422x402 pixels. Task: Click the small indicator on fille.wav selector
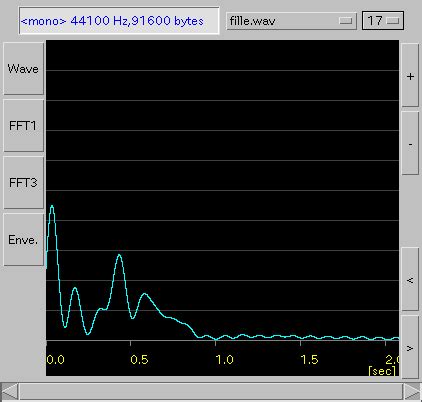(345, 21)
